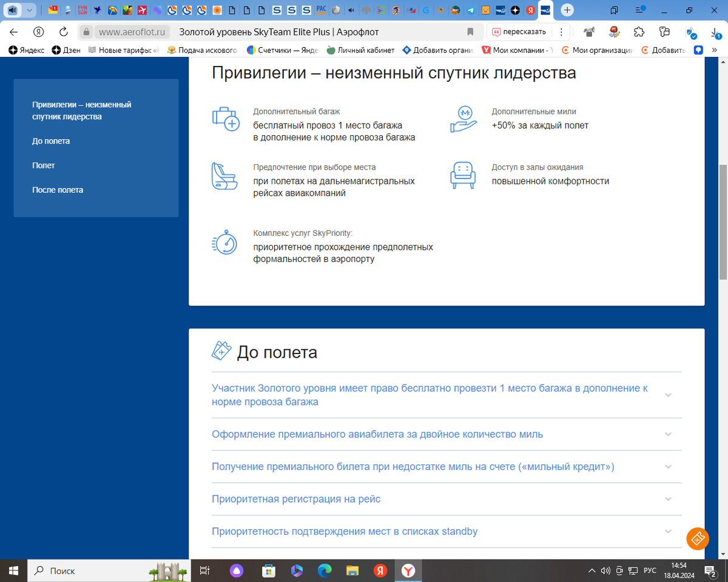Switch to the FUN SUN tab

83,10
